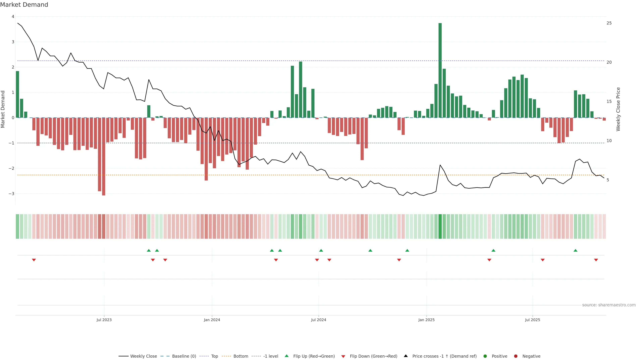This screenshot has width=644, height=362.
Task: Click the Flip Up green triangle legend icon
Action: tap(286, 356)
